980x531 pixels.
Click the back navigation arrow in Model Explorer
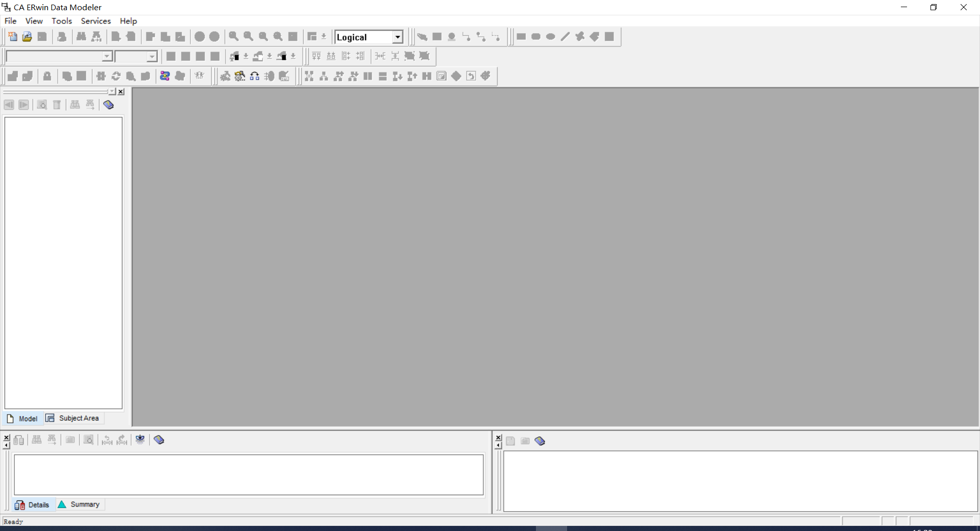click(x=9, y=105)
